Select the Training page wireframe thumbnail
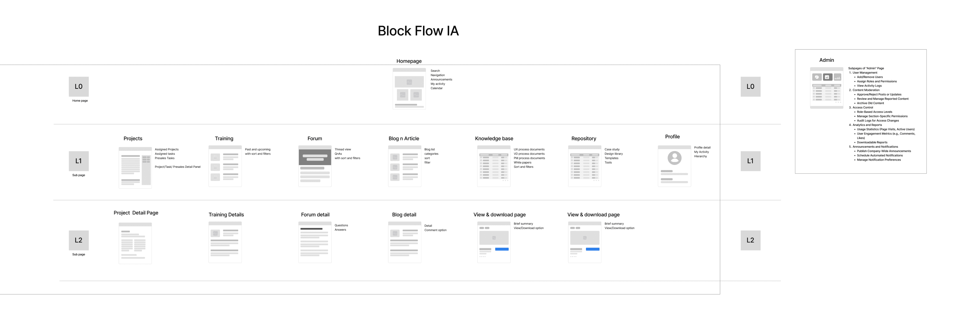980x309 pixels. pos(225,166)
